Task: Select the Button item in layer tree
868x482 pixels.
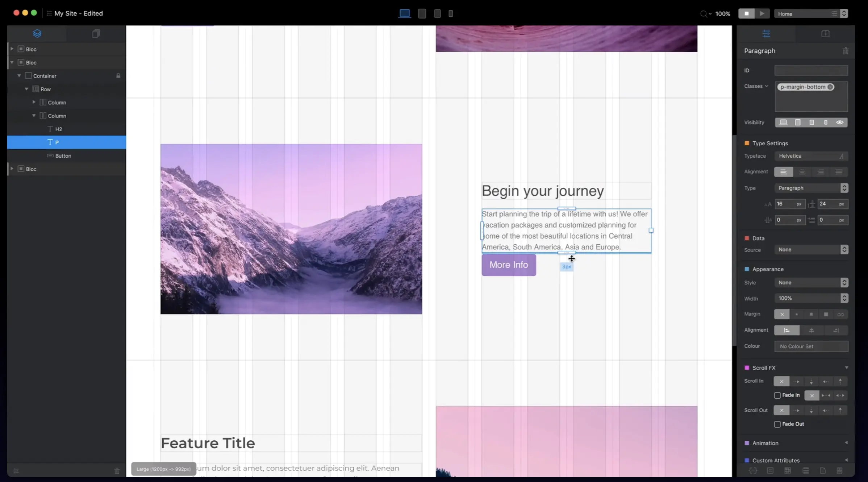Action: pyautogui.click(x=63, y=156)
